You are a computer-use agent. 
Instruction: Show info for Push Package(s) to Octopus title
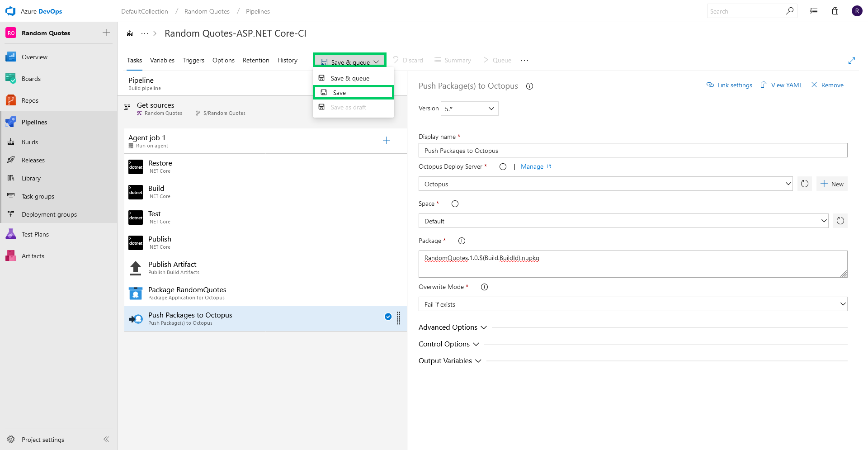click(x=529, y=86)
